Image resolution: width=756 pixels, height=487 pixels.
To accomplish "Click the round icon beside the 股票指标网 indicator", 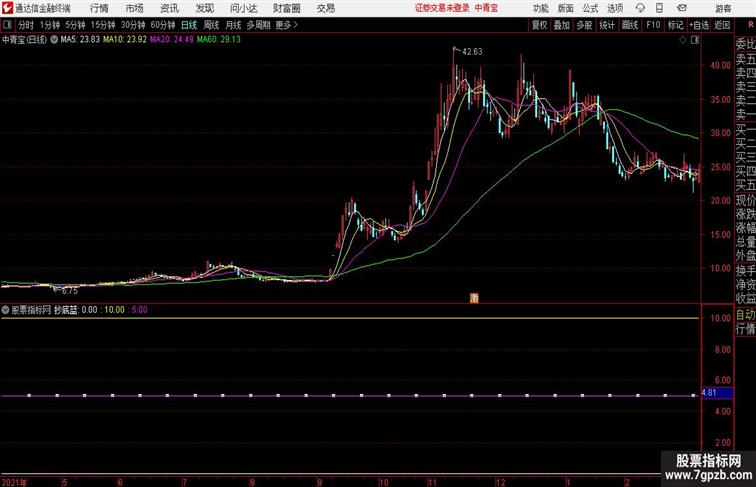I will click(x=5, y=310).
